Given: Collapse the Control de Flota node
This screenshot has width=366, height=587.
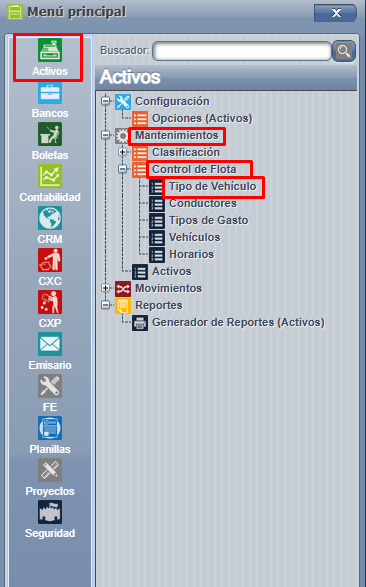Looking at the screenshot, I should tap(123, 169).
